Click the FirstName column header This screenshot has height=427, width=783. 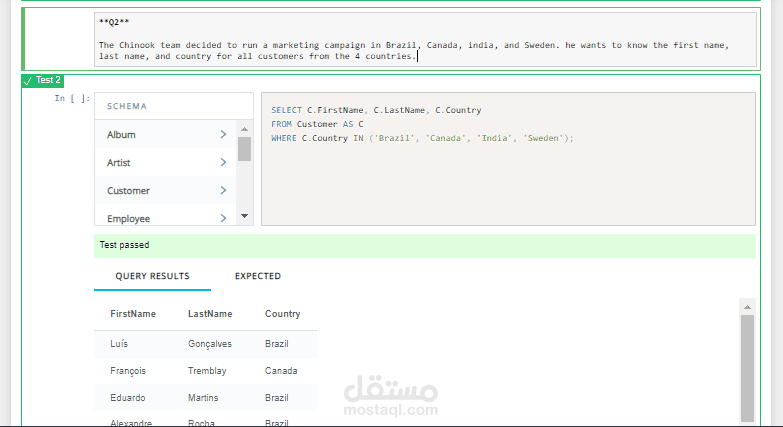[x=133, y=314]
